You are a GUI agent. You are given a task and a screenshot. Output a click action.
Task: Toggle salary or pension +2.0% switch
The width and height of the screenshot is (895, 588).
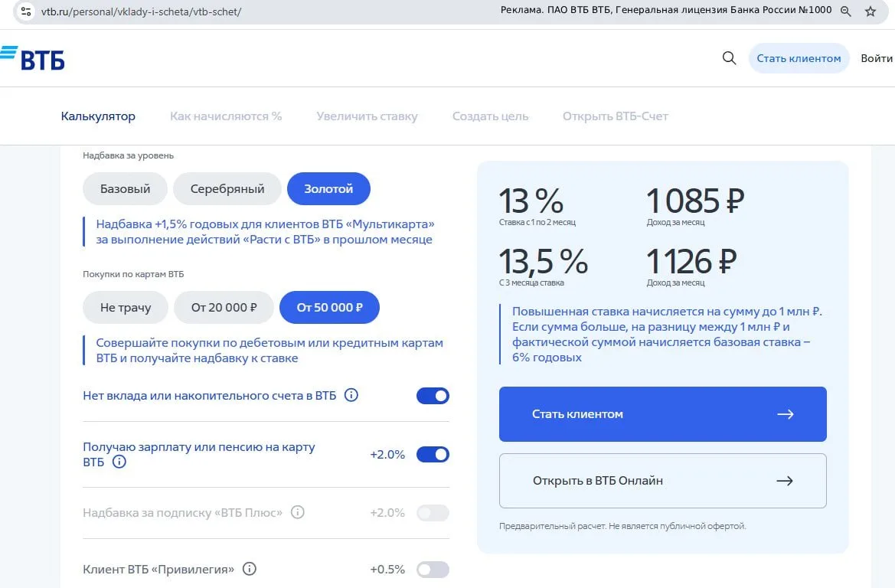(x=433, y=455)
